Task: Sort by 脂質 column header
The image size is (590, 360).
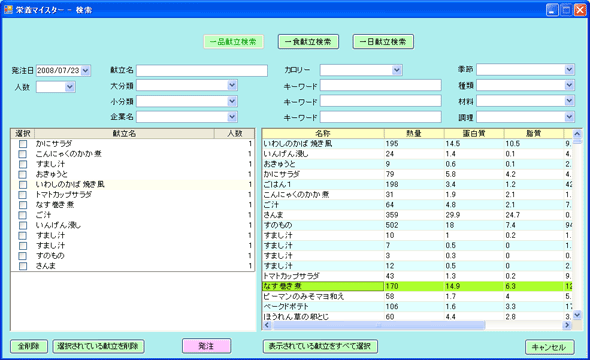Action: click(534, 134)
